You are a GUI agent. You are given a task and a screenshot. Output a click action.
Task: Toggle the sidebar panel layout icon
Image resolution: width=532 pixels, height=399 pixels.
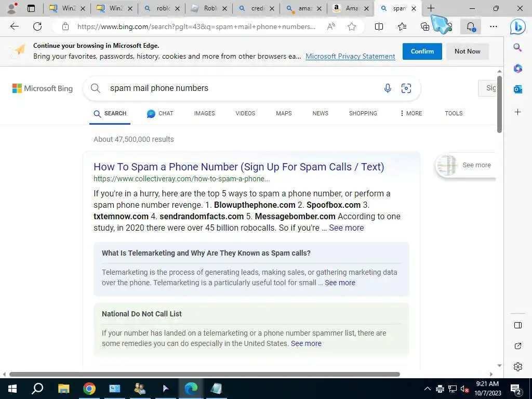point(518,325)
